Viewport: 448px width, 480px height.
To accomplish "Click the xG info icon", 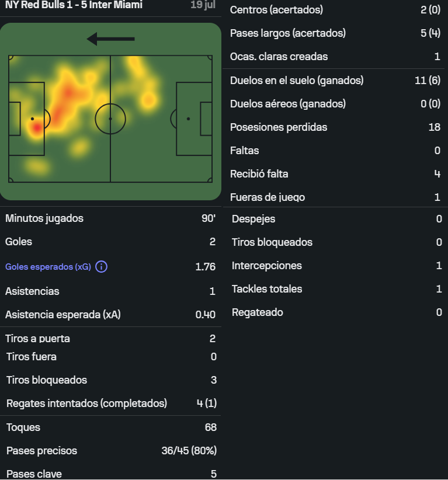I will pyautogui.click(x=102, y=267).
